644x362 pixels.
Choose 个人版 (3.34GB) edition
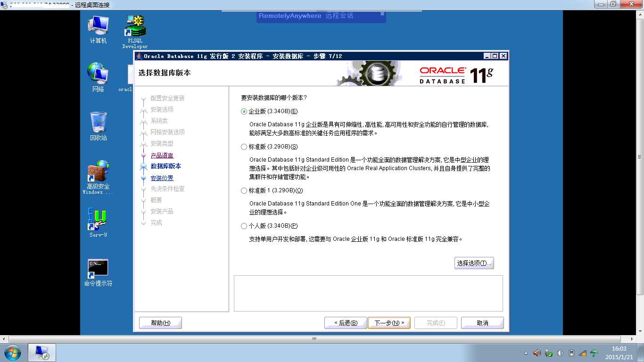pos(244,226)
